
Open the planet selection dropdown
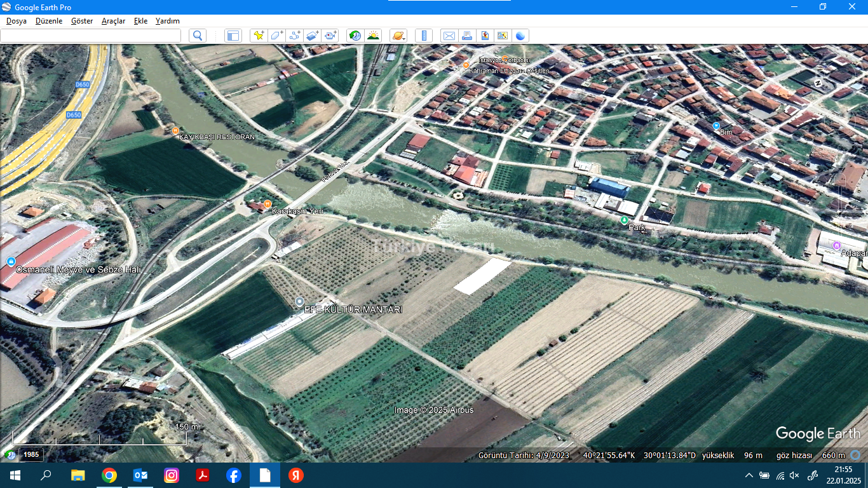tap(398, 36)
